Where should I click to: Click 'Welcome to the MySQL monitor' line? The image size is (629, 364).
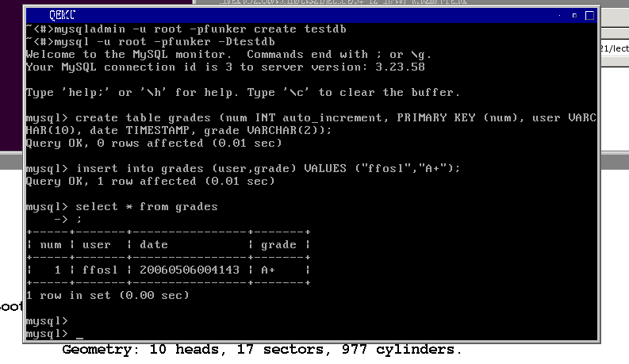coord(228,55)
